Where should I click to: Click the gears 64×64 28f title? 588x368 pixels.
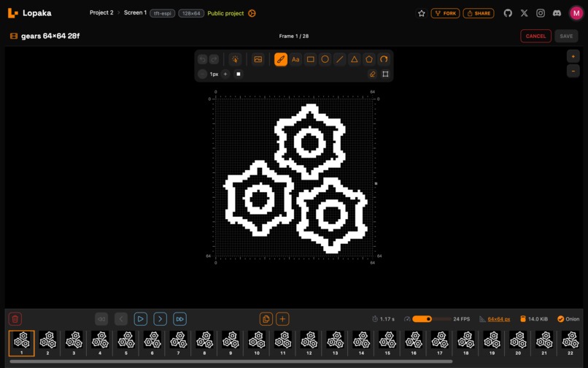pyautogui.click(x=50, y=36)
